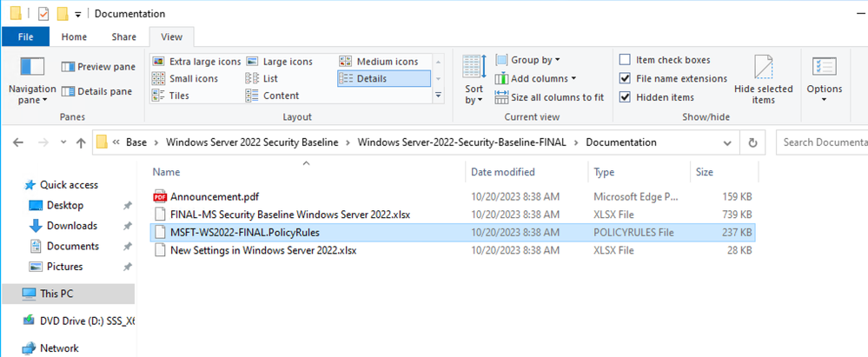Image resolution: width=868 pixels, height=357 pixels.
Task: Open the File tab
Action: point(25,37)
